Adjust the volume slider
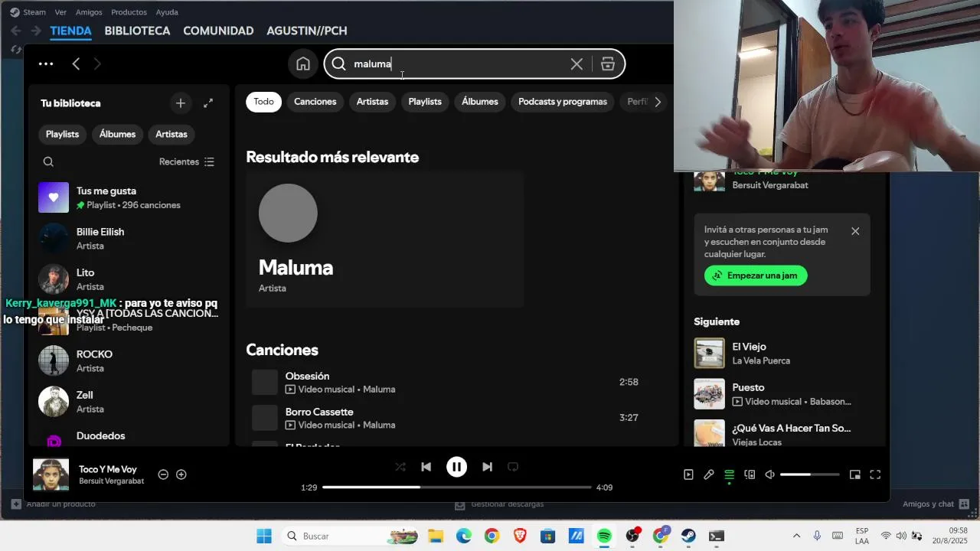The image size is (980, 551). tap(809, 474)
